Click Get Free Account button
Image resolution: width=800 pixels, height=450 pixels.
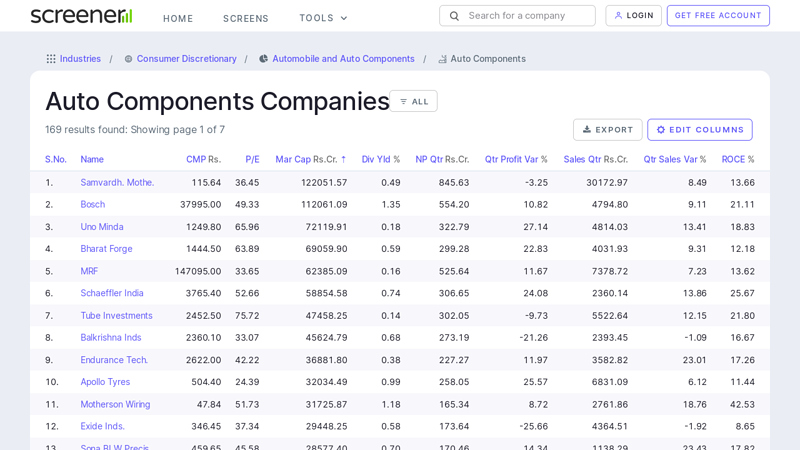tap(718, 16)
